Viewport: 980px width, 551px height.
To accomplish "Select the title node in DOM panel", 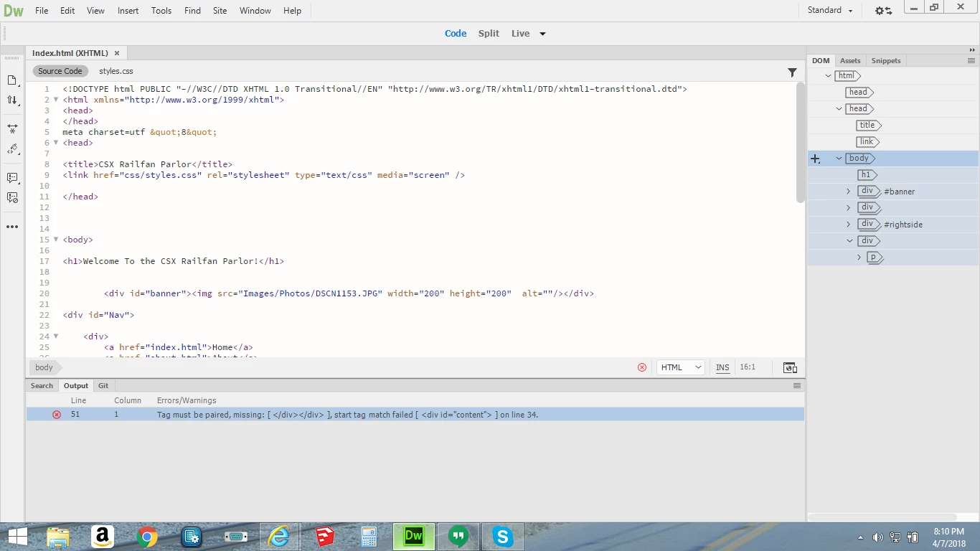I will 867,126.
